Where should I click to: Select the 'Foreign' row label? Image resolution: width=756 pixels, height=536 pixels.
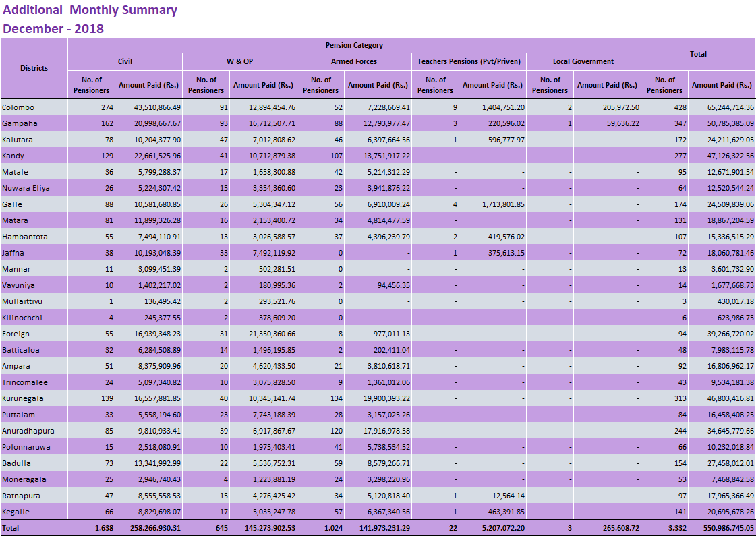click(x=16, y=334)
